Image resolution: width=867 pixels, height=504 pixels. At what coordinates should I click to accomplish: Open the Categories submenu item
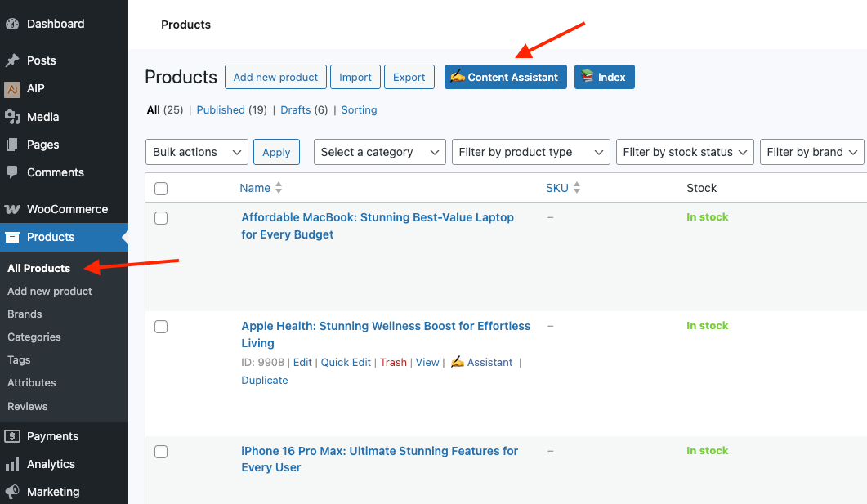tap(34, 337)
